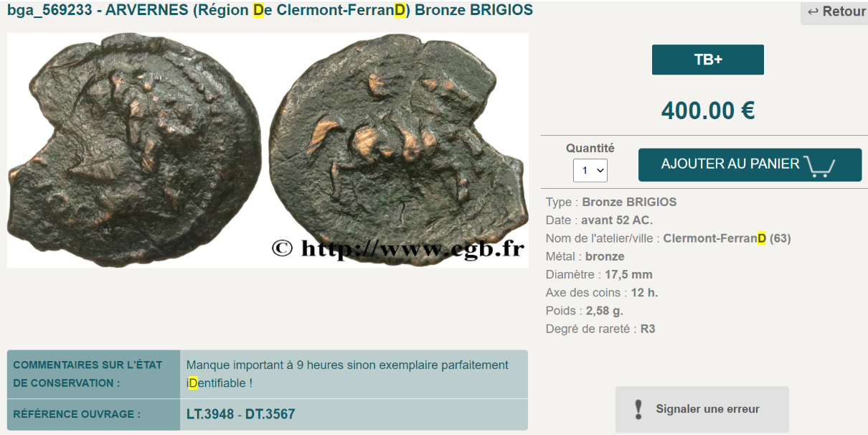The width and height of the screenshot is (868, 435).
Task: Click the avant 52 AC. date
Action: 617,220
